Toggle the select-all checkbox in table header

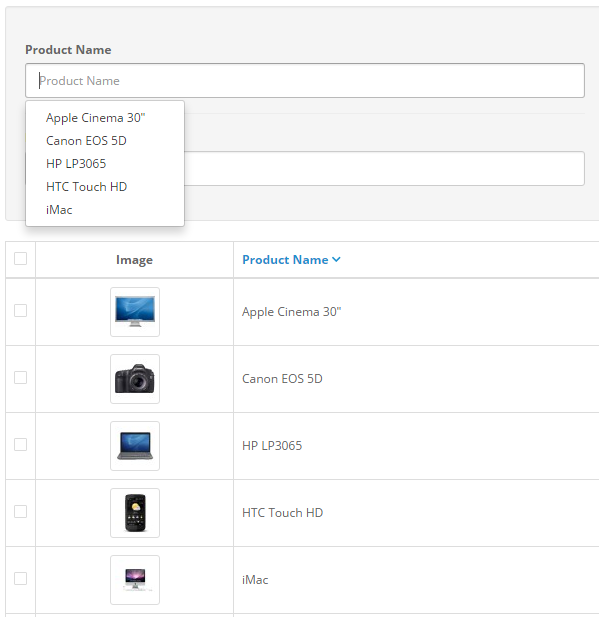pyautogui.click(x=20, y=259)
